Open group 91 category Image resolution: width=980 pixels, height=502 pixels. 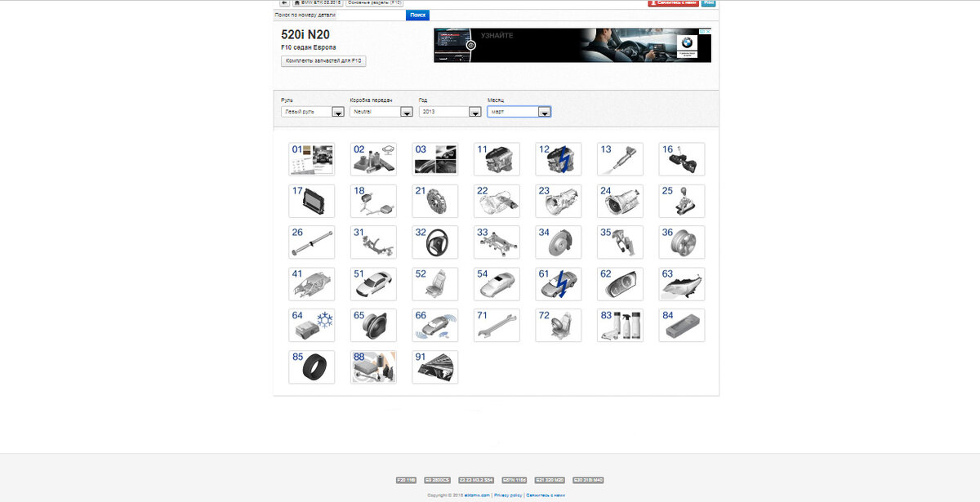(435, 367)
